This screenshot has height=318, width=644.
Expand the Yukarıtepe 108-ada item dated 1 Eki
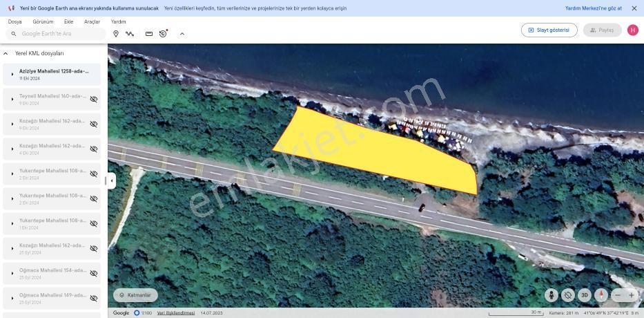tap(12, 224)
